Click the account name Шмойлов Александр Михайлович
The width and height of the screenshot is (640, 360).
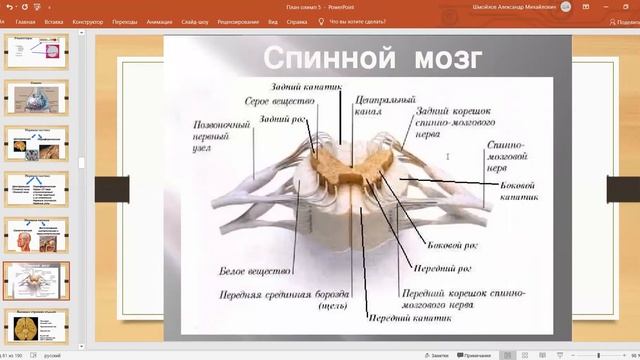pos(514,7)
